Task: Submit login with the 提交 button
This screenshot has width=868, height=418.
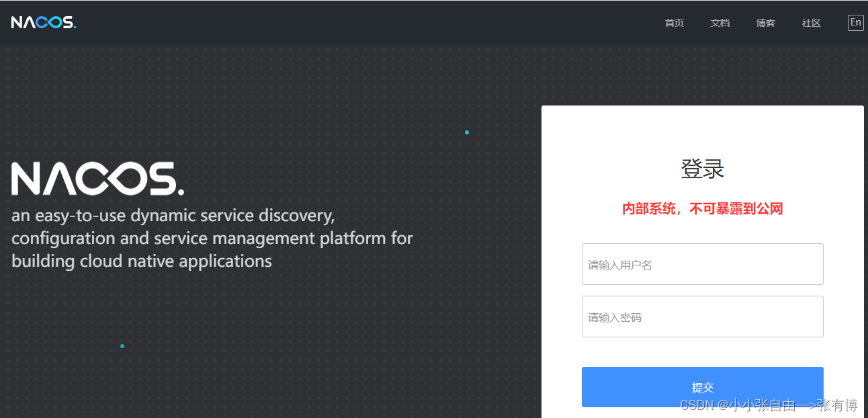Action: pos(703,387)
